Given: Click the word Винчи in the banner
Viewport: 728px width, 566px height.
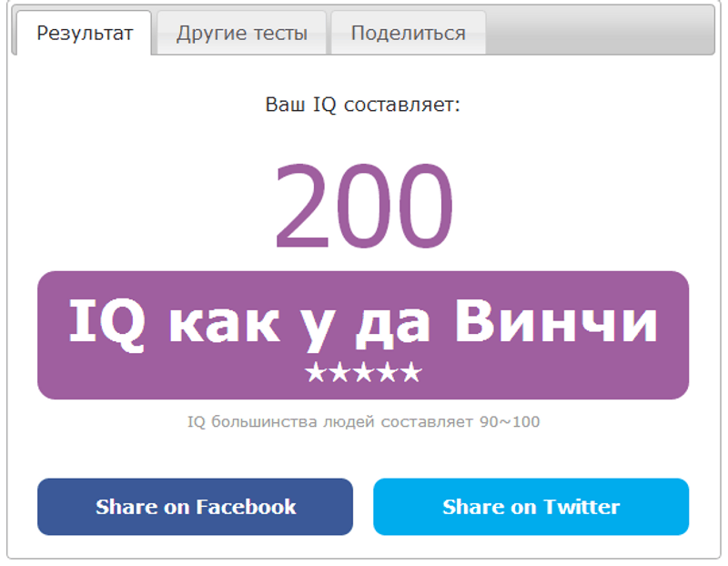Looking at the screenshot, I should coord(556,321).
